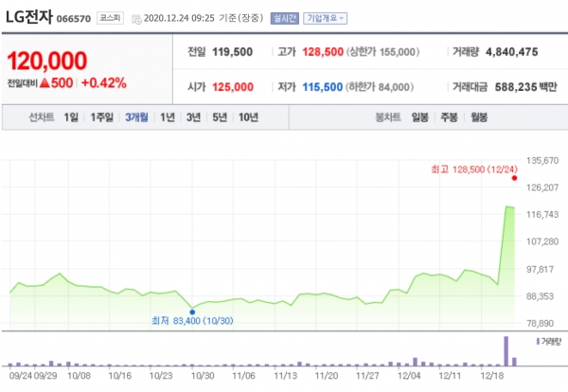This screenshot has height=392, width=568.
Task: Click the tallest volume bar near 12/18
Action: 506,351
